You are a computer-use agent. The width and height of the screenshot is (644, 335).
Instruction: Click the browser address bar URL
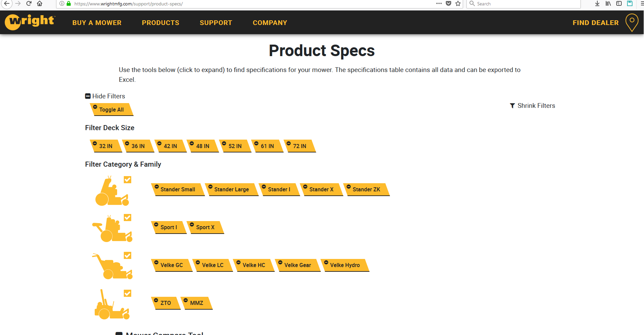point(129,4)
